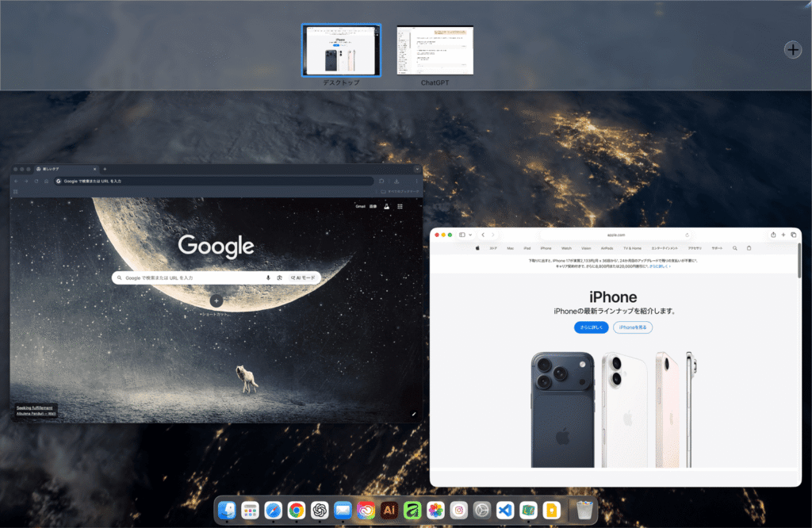812x528 pixels.
Task: Open Adobe Creative Cloud in Dock
Action: [366, 511]
